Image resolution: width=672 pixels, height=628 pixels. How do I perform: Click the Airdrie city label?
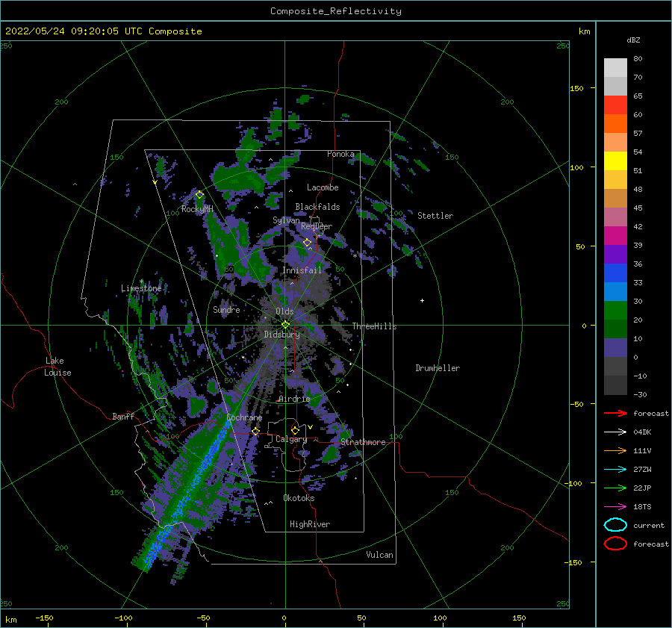click(x=294, y=399)
